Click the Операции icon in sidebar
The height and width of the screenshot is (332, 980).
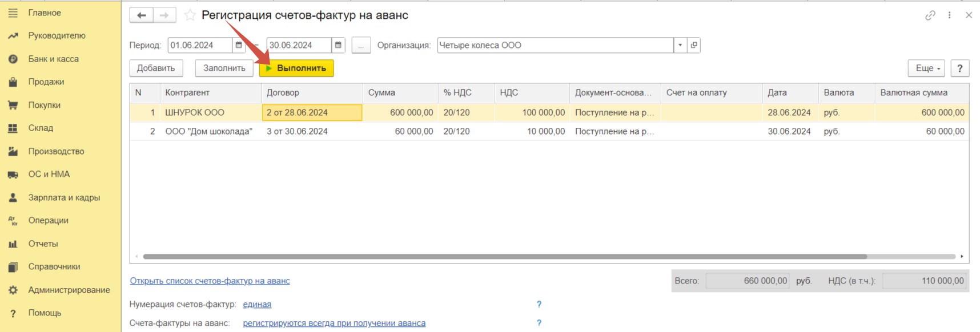13,220
